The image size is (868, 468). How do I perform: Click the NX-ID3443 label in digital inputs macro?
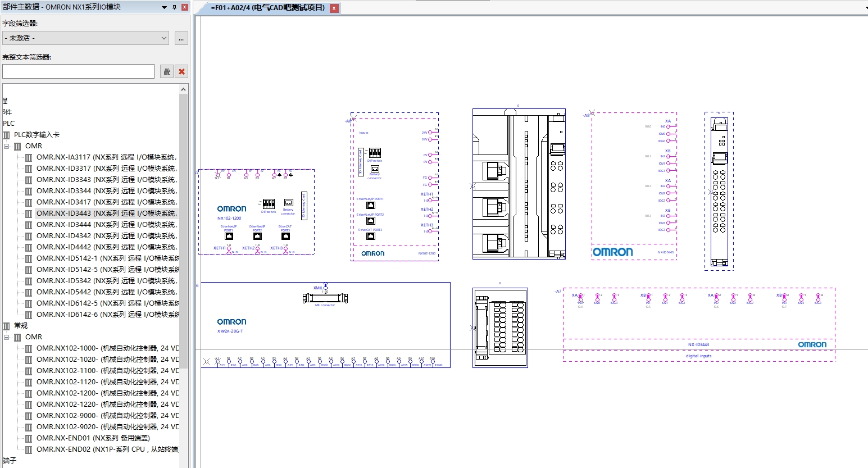click(x=698, y=344)
